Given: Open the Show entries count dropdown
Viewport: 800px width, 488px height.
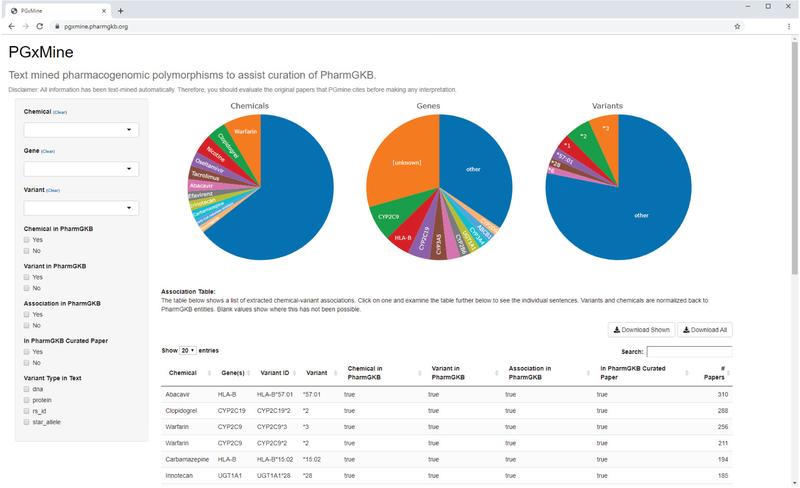Looking at the screenshot, I should click(187, 351).
